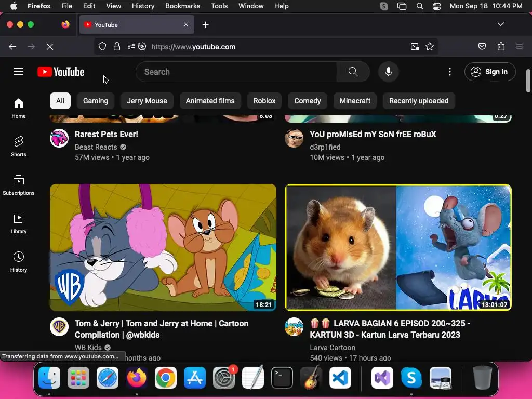This screenshot has height=399, width=532.
Task: Open the History menu in menu bar
Action: 143,6
